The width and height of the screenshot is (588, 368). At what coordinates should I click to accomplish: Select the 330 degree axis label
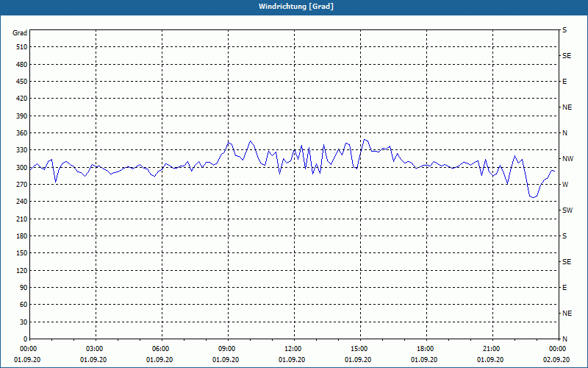point(22,150)
